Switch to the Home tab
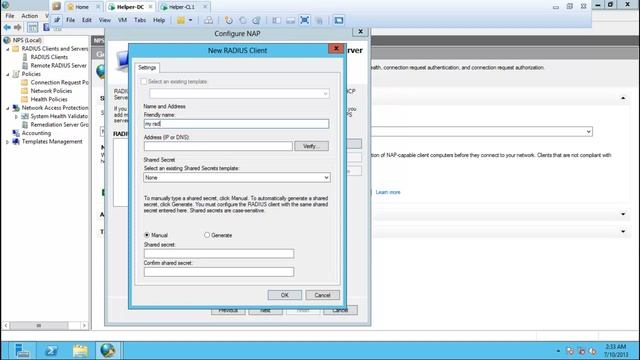Viewport: 640px width, 360px height. 83,7
